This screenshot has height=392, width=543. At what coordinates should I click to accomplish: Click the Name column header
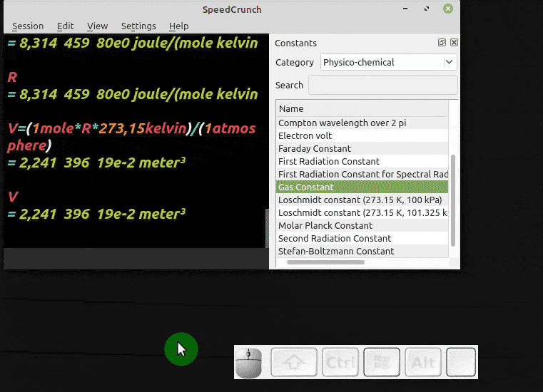(x=362, y=108)
